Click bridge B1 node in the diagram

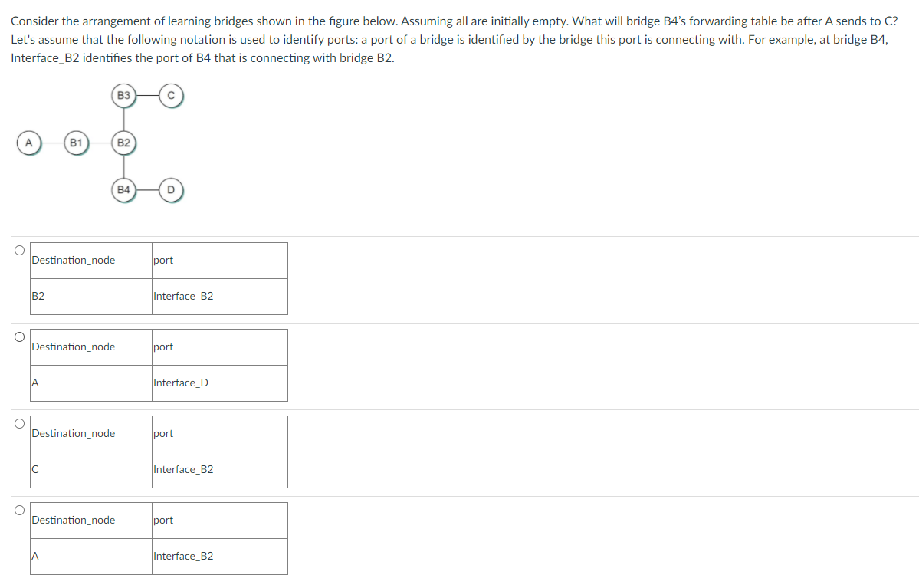coord(76,143)
